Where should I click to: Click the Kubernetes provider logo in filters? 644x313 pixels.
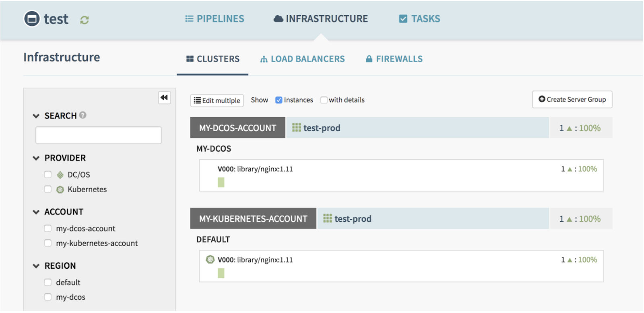(x=60, y=189)
